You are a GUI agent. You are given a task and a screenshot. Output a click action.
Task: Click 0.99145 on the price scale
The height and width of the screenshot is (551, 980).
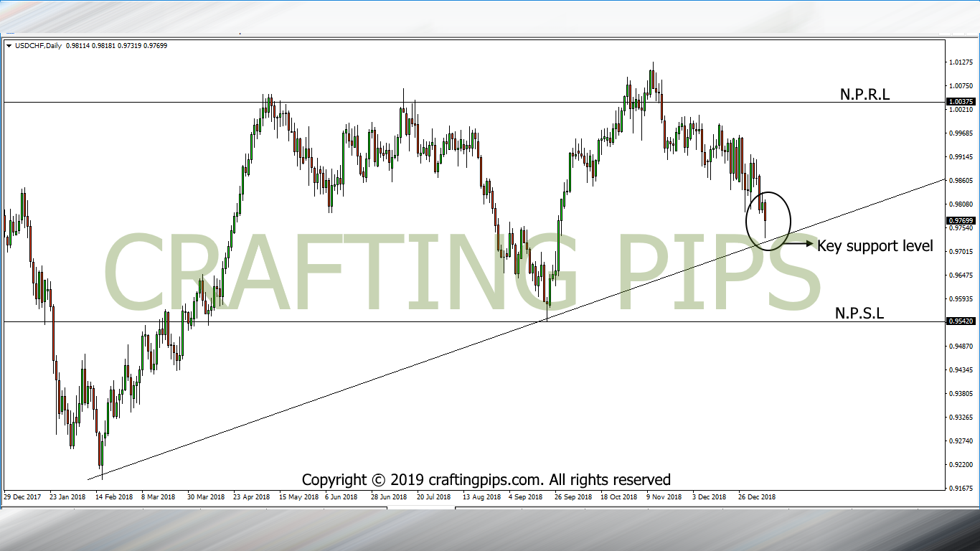pyautogui.click(x=961, y=157)
